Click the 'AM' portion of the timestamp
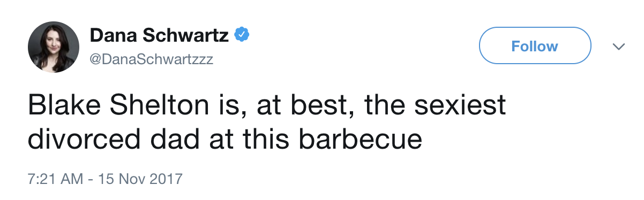The image size is (644, 200). pyautogui.click(x=73, y=178)
